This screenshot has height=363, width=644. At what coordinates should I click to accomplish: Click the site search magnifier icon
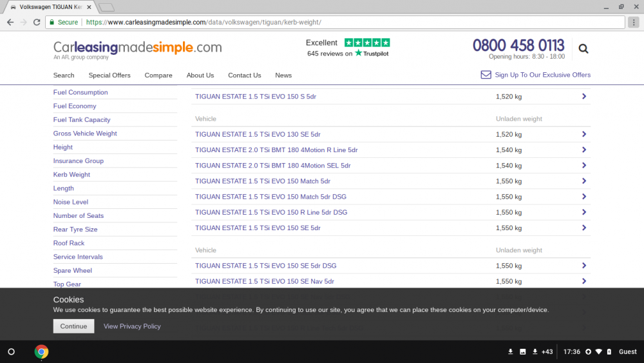[583, 48]
